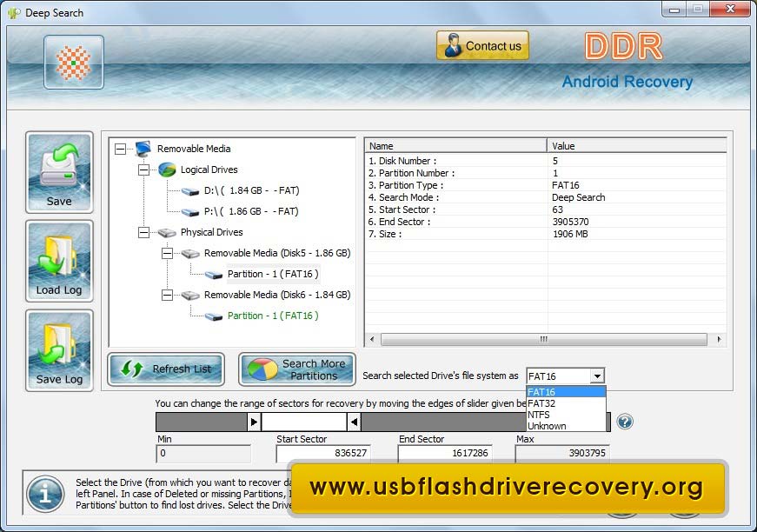Open the file system dropdown arrow

click(596, 376)
